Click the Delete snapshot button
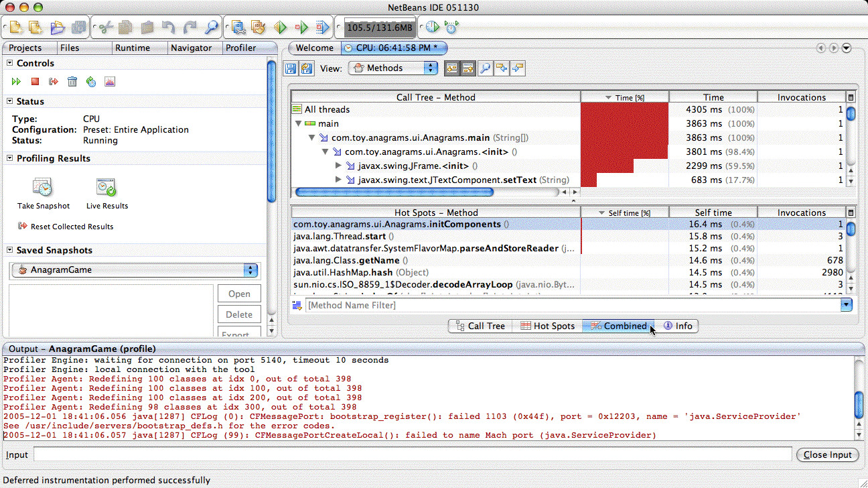 (239, 314)
